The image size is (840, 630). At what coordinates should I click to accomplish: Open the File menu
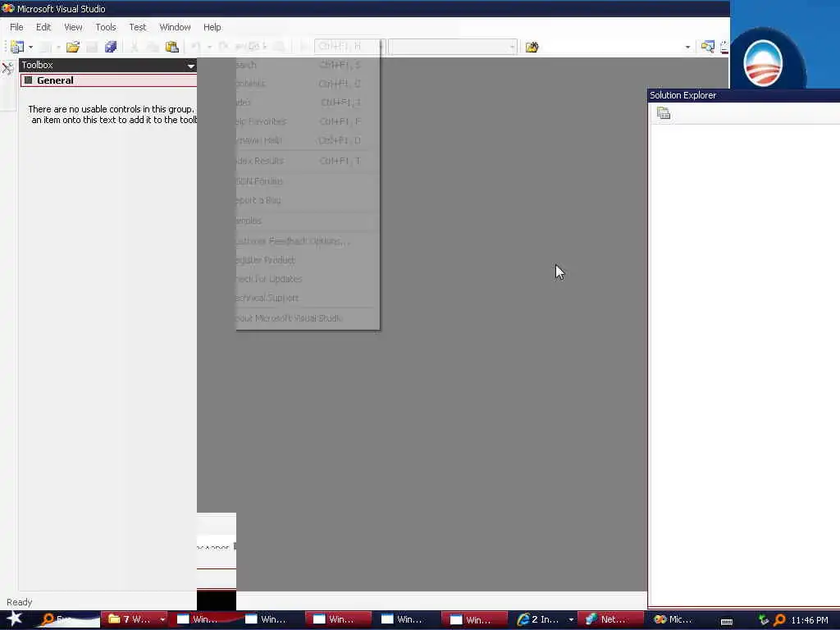16,27
